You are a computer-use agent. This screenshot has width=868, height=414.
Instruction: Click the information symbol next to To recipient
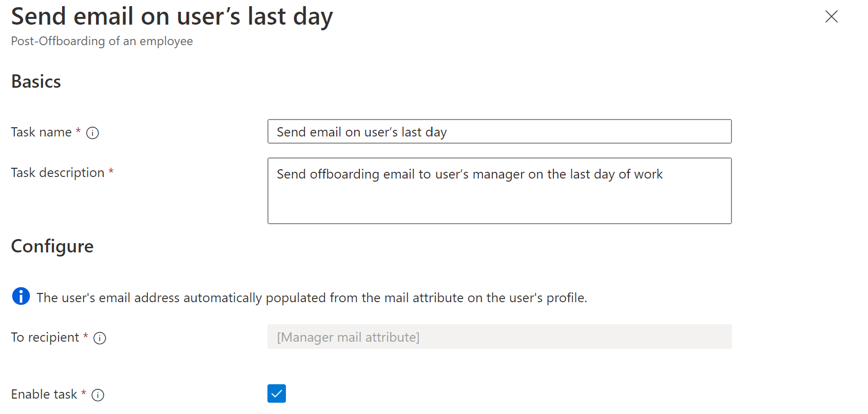click(101, 338)
